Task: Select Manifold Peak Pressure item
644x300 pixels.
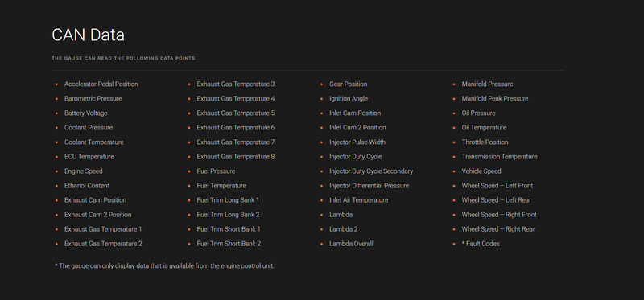Action: pyautogui.click(x=495, y=98)
